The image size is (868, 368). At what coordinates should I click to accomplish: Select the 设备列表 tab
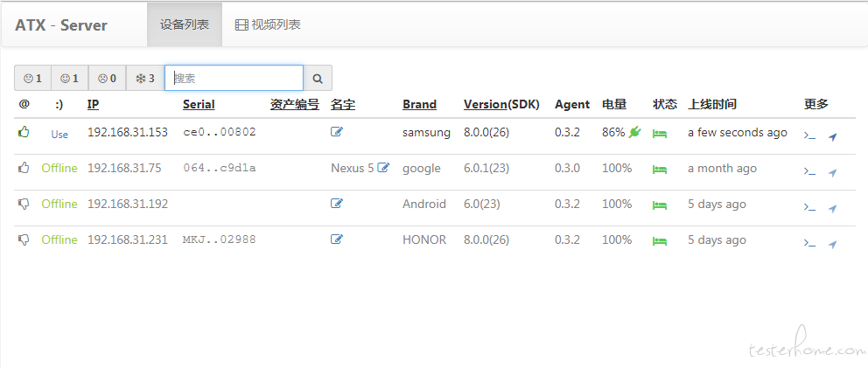[184, 24]
